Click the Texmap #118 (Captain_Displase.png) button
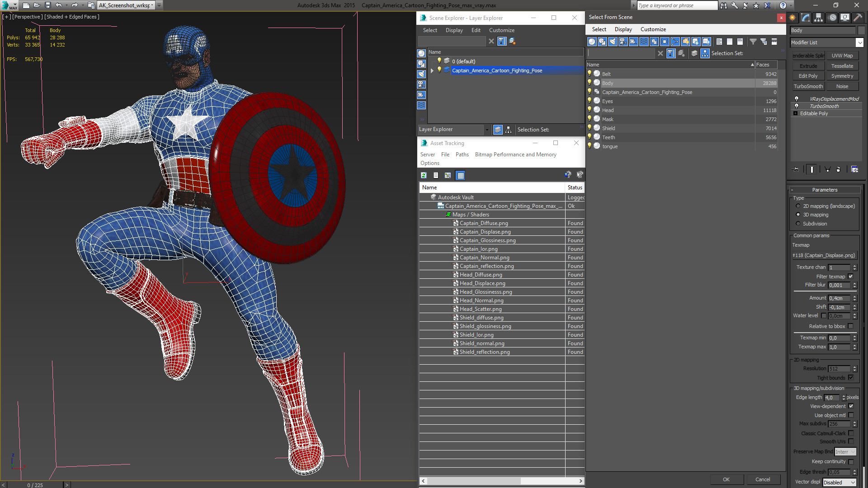868x488 pixels. click(824, 255)
